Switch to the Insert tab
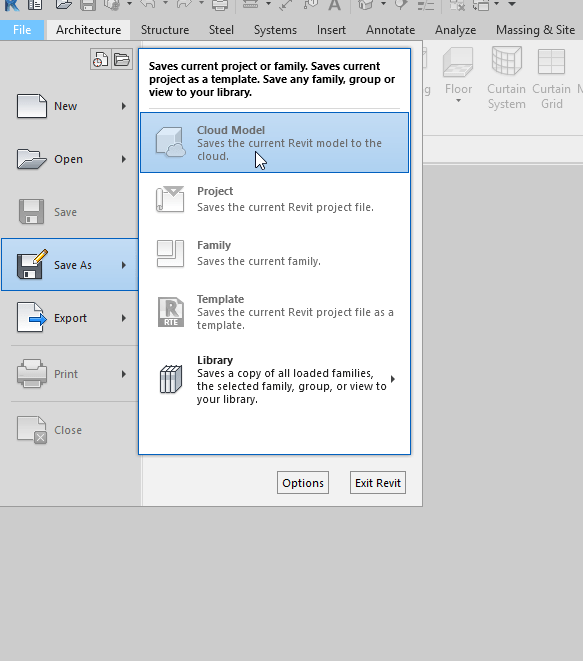Screen dimensions: 583x661 pos(331,30)
